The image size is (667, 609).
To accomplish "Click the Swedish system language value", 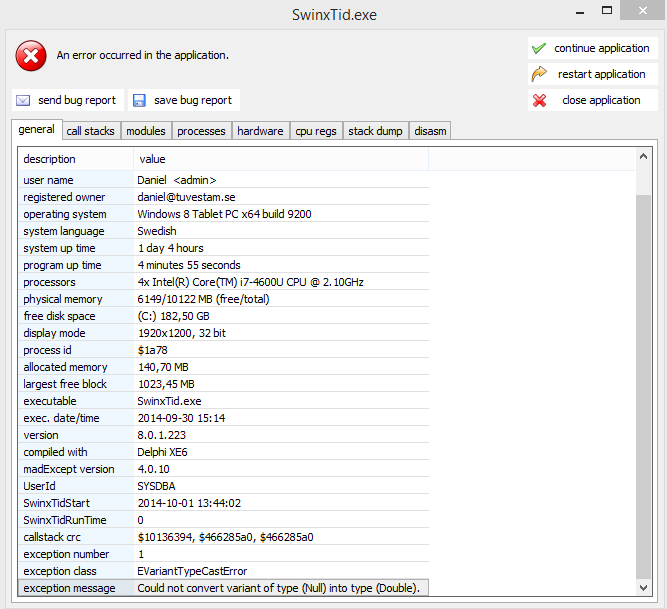I will [157, 231].
